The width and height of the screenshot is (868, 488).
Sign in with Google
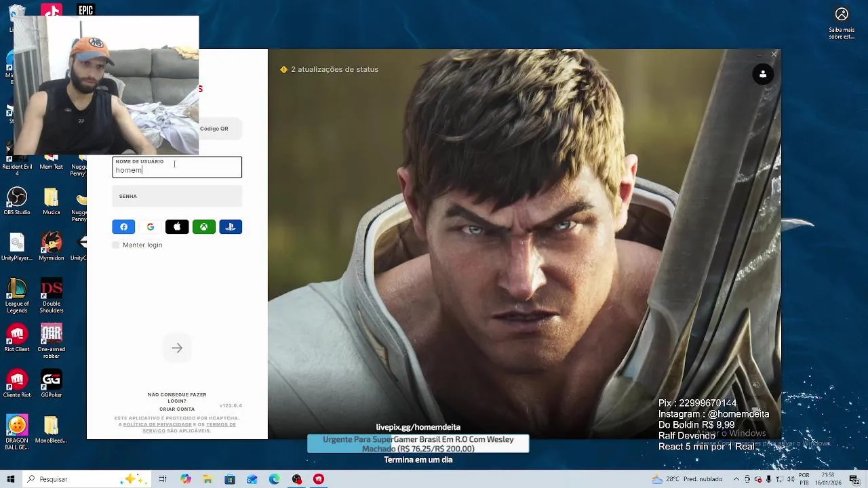coord(151,227)
